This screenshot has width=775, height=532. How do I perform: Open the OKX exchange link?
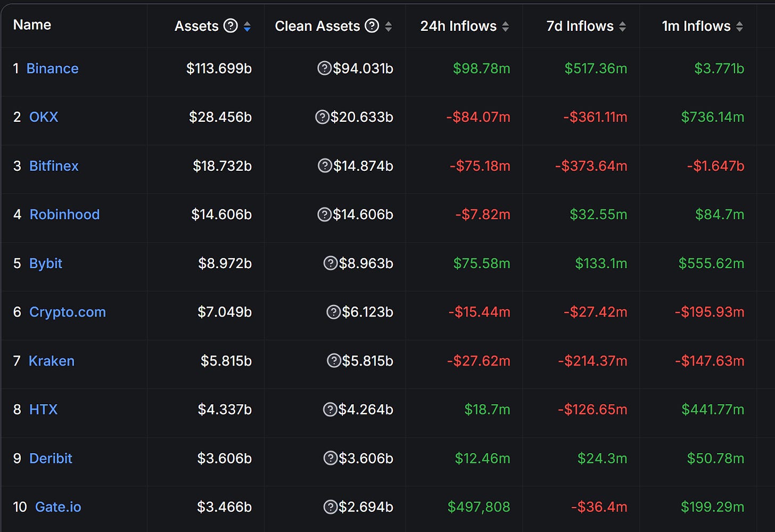coord(44,117)
